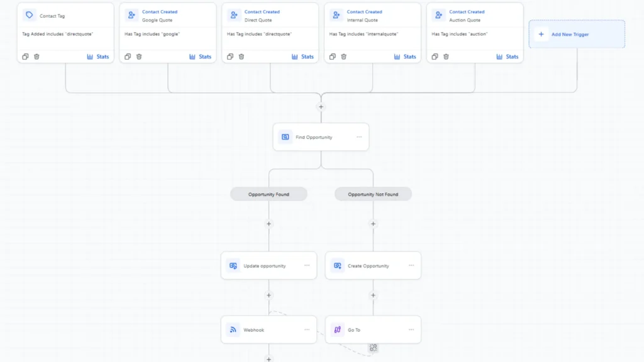This screenshot has height=362, width=644.
Task: Click the Go To icon
Action: coord(337,329)
